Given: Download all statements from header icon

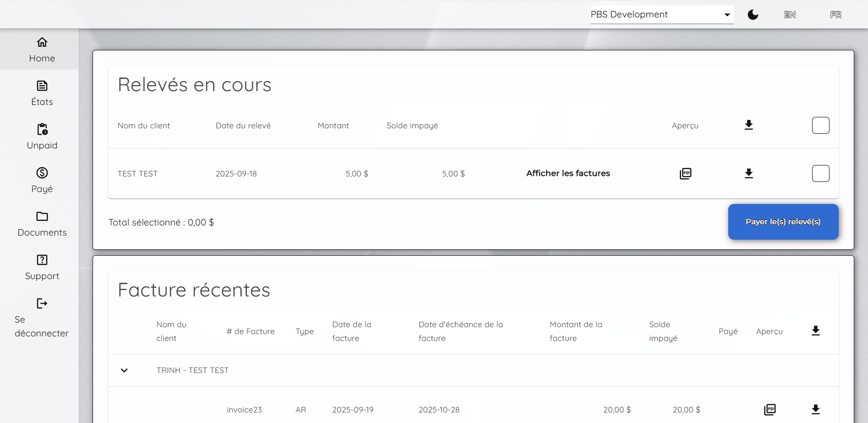Looking at the screenshot, I should point(748,125).
